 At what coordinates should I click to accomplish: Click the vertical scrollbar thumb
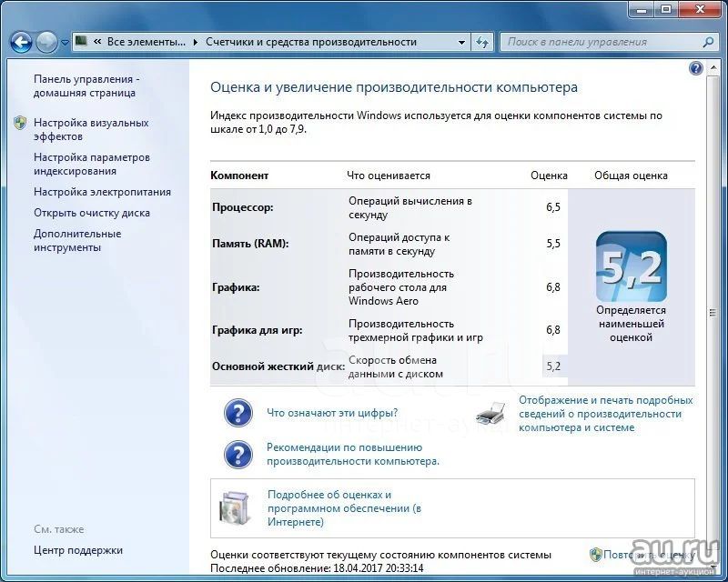713,312
